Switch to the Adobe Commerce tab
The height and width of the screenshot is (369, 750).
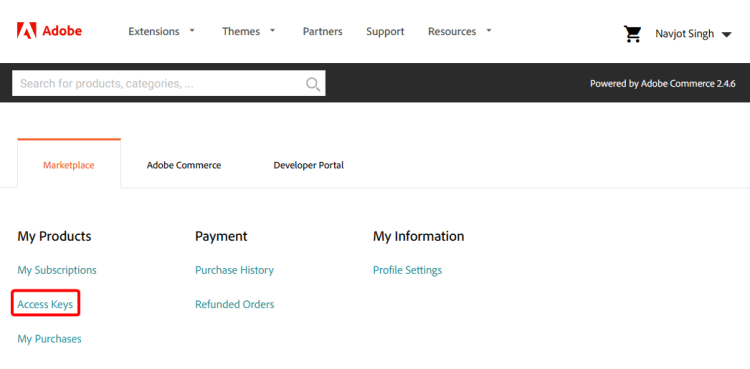click(x=184, y=165)
